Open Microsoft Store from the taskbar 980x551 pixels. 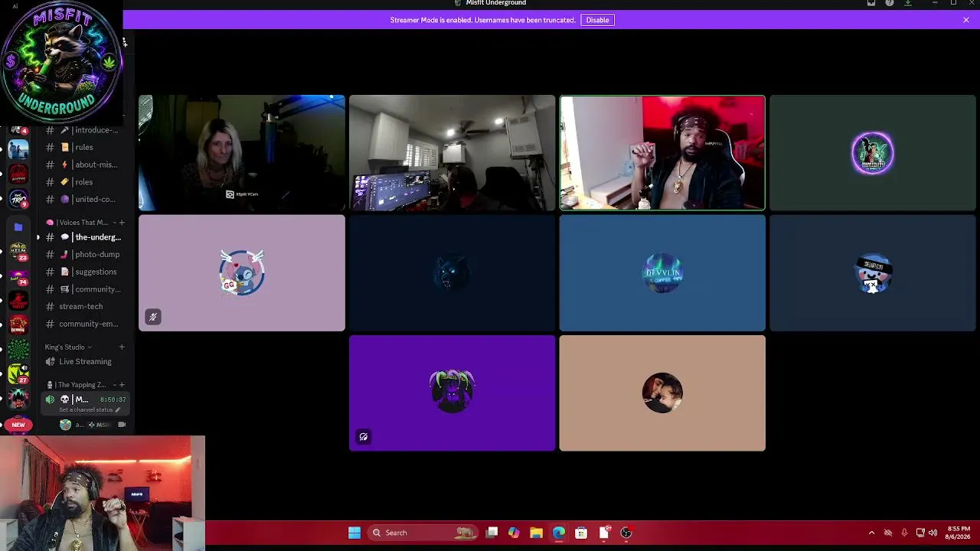click(581, 533)
